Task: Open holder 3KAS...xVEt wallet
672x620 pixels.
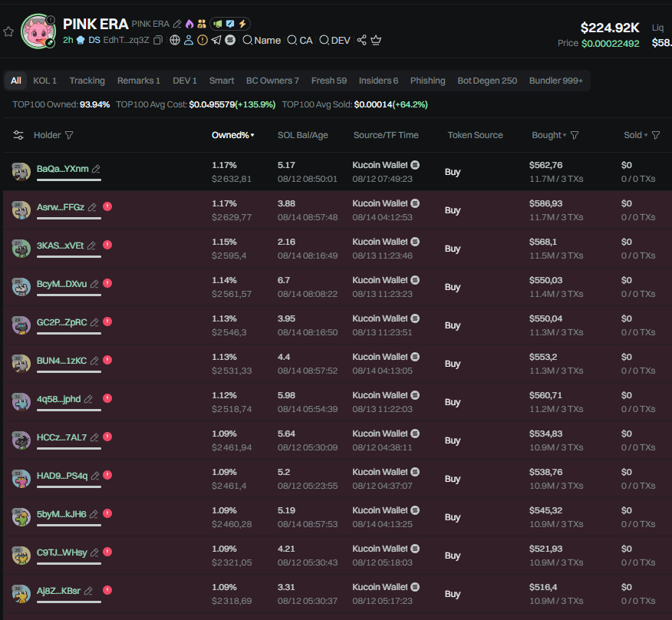Action: click(60, 246)
